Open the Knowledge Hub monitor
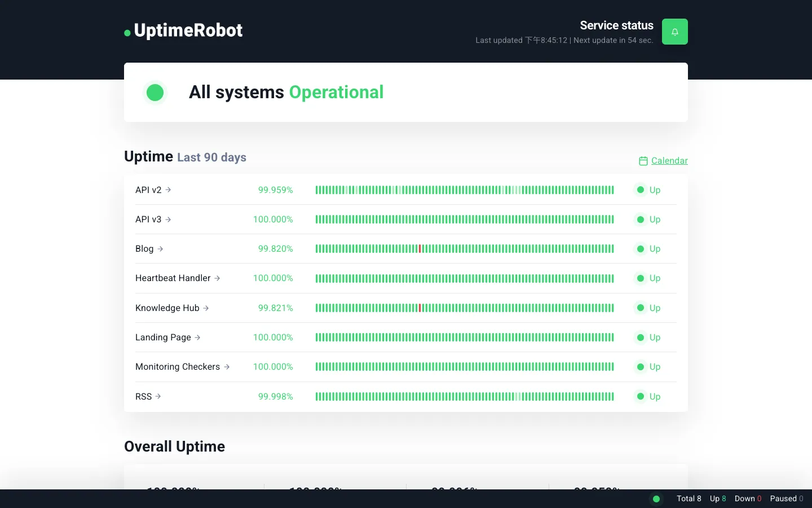Screen dimensions: 812x508 (x=167, y=308)
